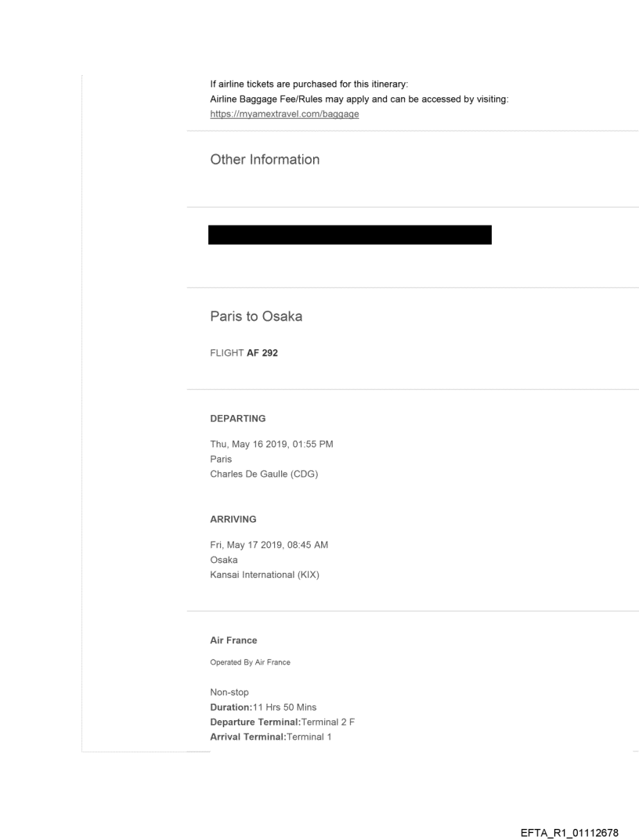Click the Other Information heading
Viewport: 639px width, 840px height.
[x=265, y=160]
